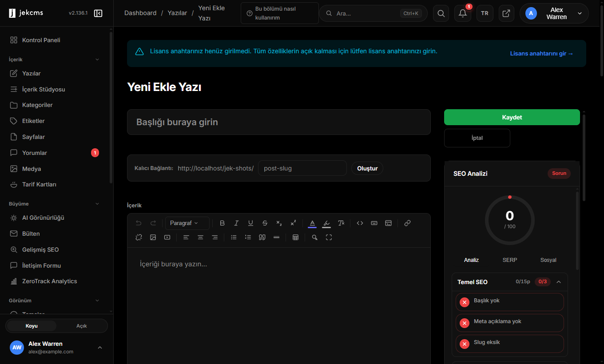Screen dimensions: 604x364
Task: Expand the user menu chevron beside alex@example.com
Action: pos(100,348)
